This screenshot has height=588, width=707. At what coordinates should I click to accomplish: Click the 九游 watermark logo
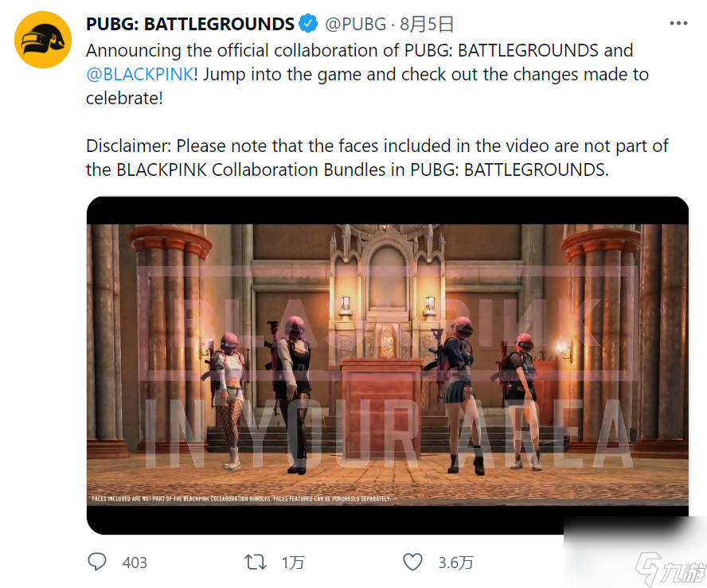tap(670, 570)
